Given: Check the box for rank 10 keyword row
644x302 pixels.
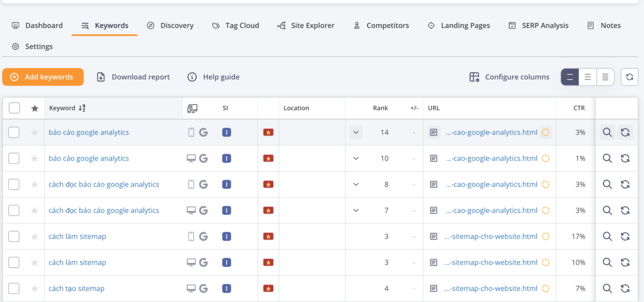Looking at the screenshot, I should point(14,158).
